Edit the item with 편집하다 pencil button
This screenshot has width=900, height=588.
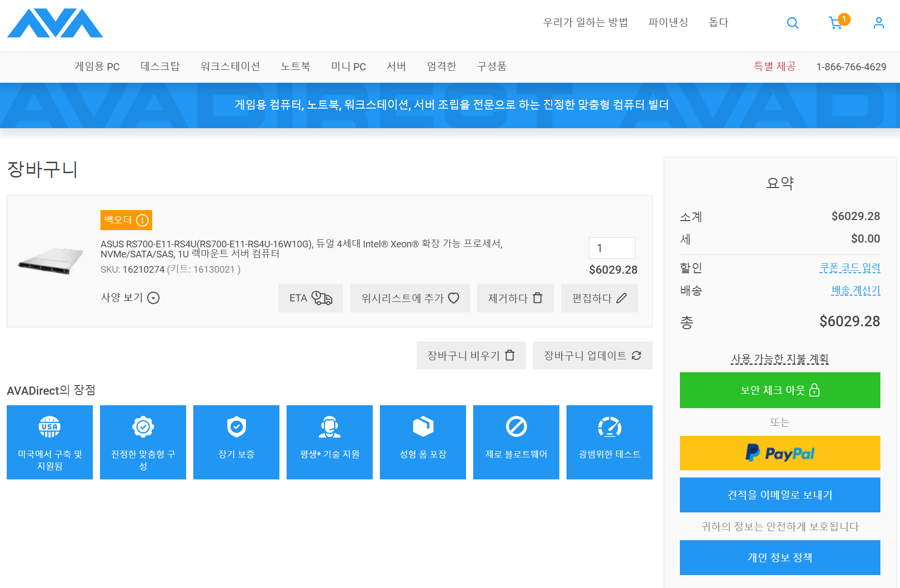pos(600,298)
